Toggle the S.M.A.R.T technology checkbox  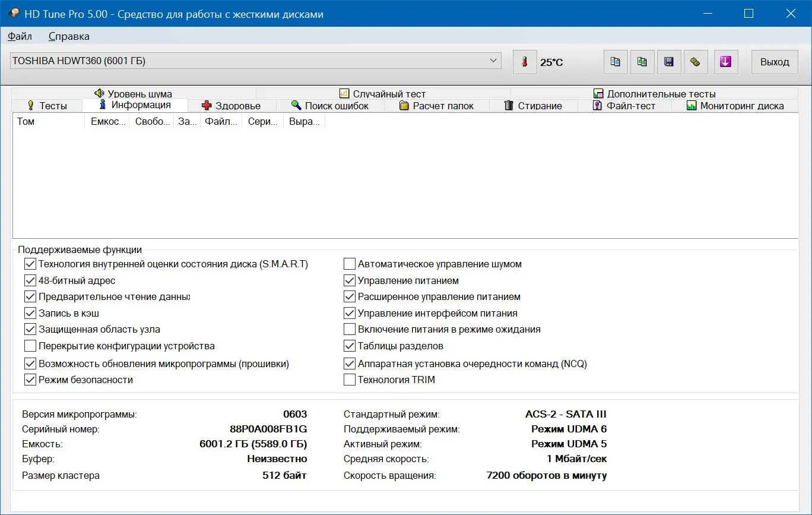click(x=30, y=264)
